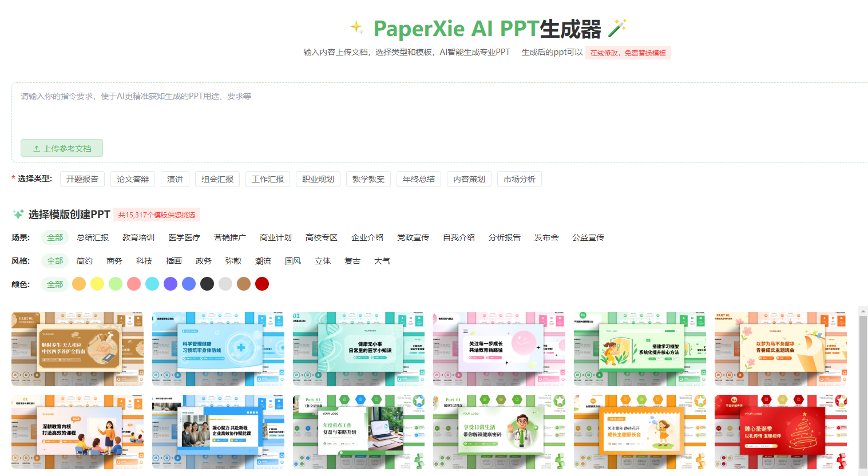Click the sparkle icon before 选择模版创建PPT heading
The height and width of the screenshot is (476, 868).
(x=18, y=214)
